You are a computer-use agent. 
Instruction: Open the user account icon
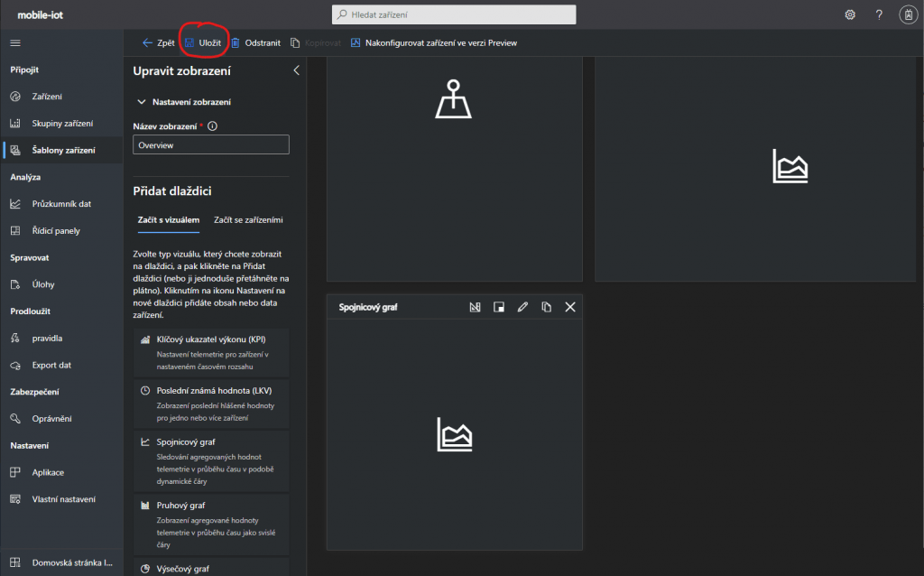click(908, 14)
